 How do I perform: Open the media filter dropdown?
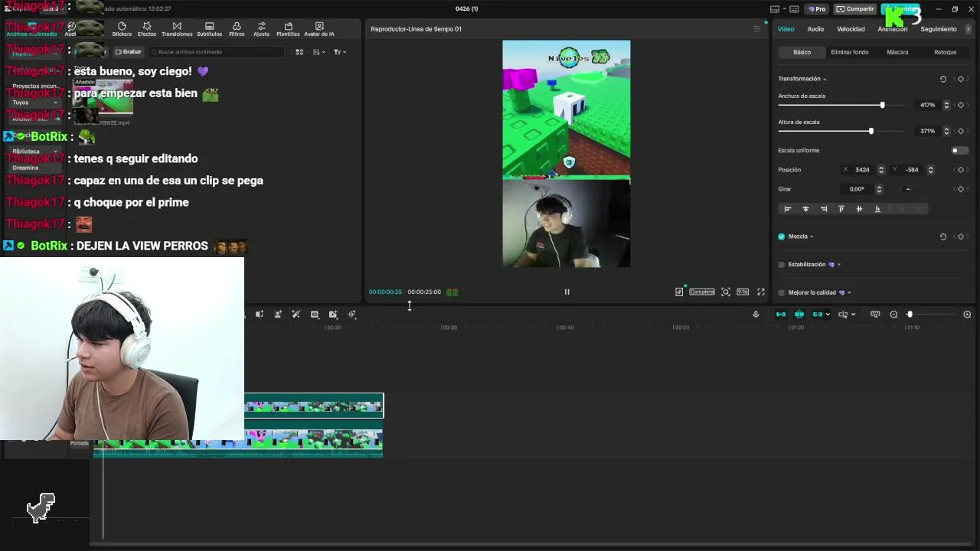click(340, 52)
